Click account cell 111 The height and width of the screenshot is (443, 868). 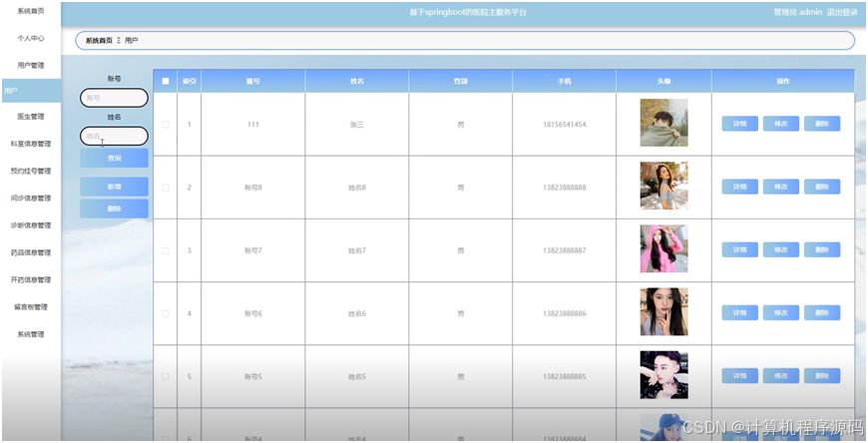pyautogui.click(x=253, y=125)
